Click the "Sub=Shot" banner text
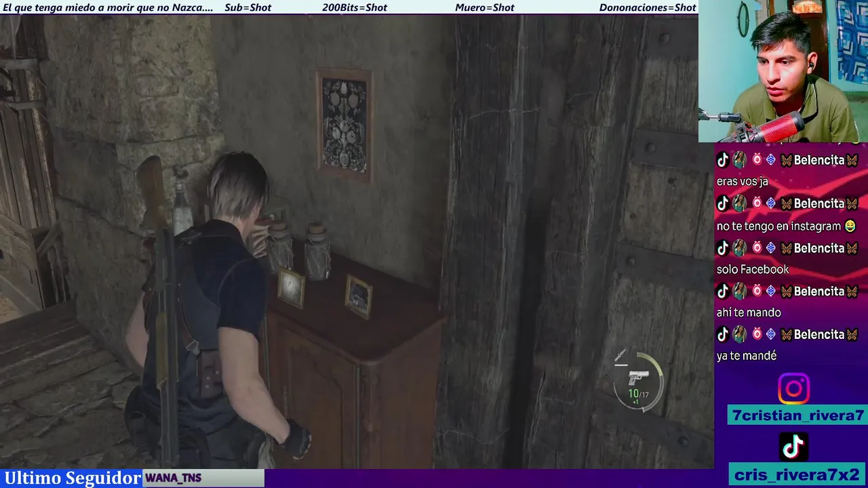The width and height of the screenshot is (868, 488). [248, 7]
